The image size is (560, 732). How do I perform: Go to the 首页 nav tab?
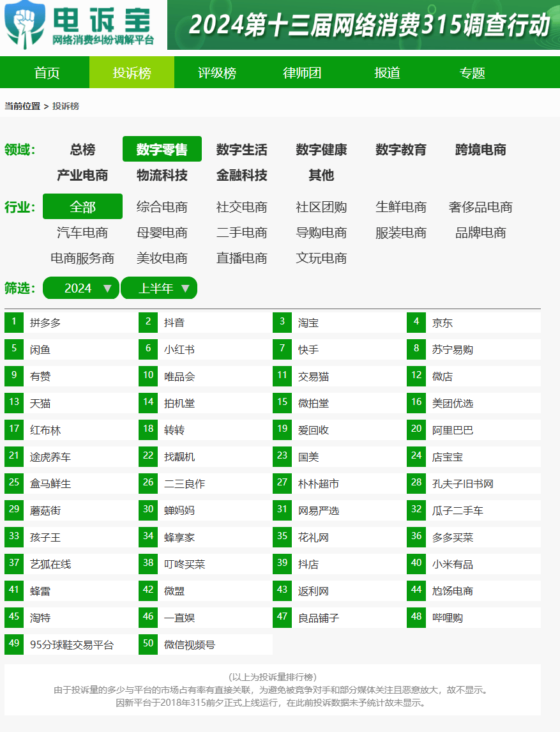tap(47, 73)
